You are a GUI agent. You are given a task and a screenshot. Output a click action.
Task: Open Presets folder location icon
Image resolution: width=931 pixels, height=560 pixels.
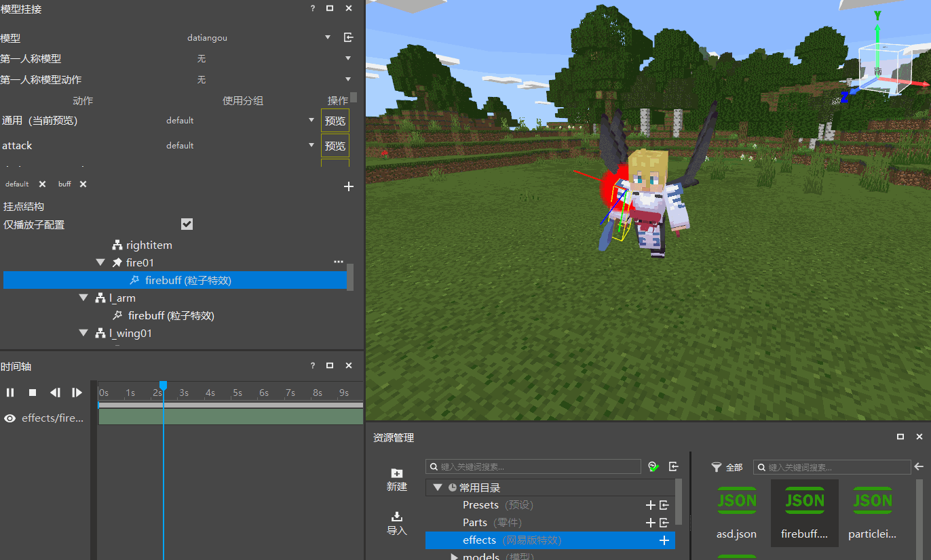pos(664,505)
